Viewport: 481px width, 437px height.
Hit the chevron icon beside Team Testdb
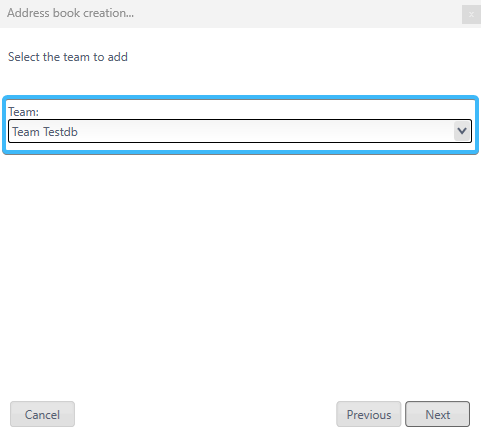click(462, 131)
